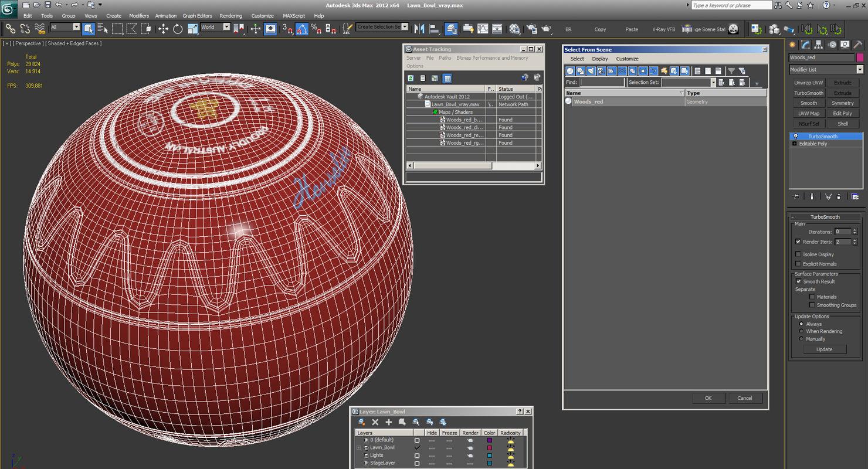Viewport: 868px width, 469px height.
Task: Click Delete layer icon in Layer dialog
Action: 375,422
